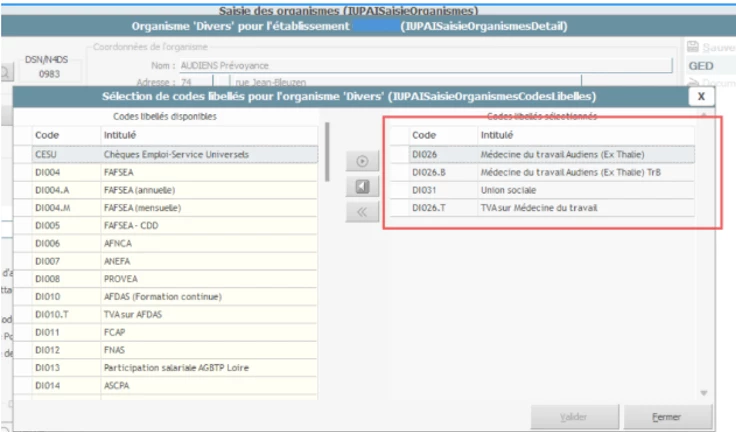
Task: Select the PROVEA label
Action: (121, 279)
